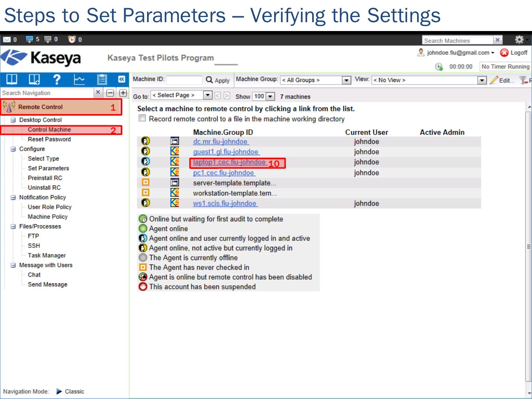Open the Machine Group dropdown
The width and height of the screenshot is (532, 399).
pos(346,80)
